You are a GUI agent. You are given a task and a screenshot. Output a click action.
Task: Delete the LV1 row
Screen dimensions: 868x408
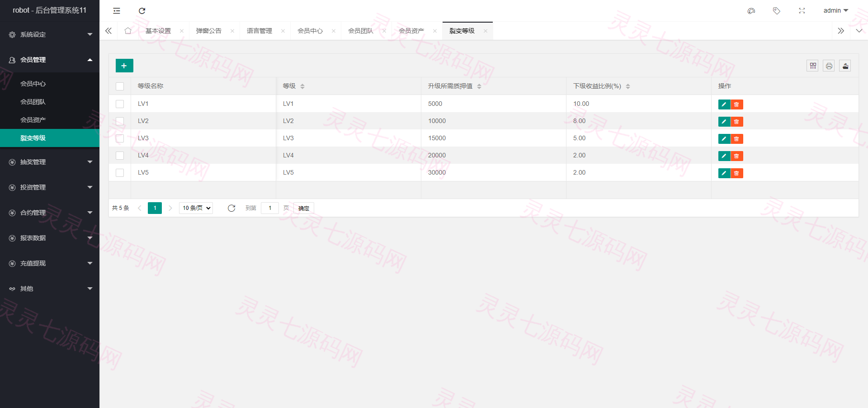click(737, 104)
